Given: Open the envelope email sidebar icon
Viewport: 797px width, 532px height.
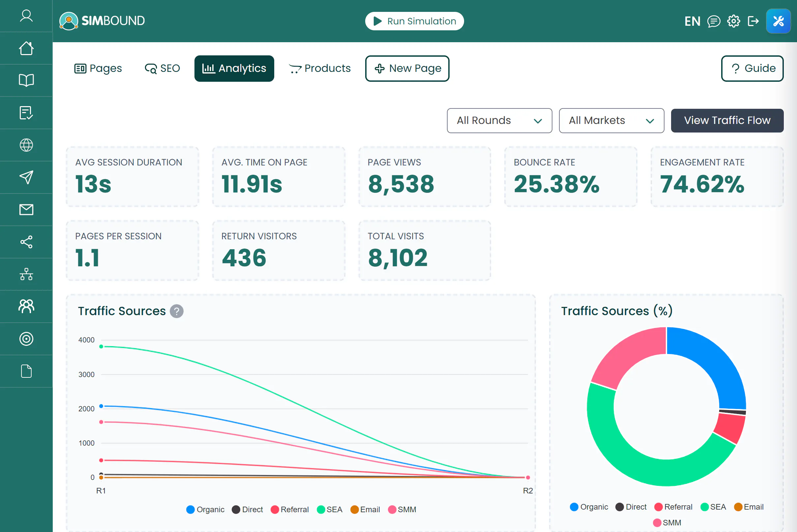Looking at the screenshot, I should click(26, 210).
